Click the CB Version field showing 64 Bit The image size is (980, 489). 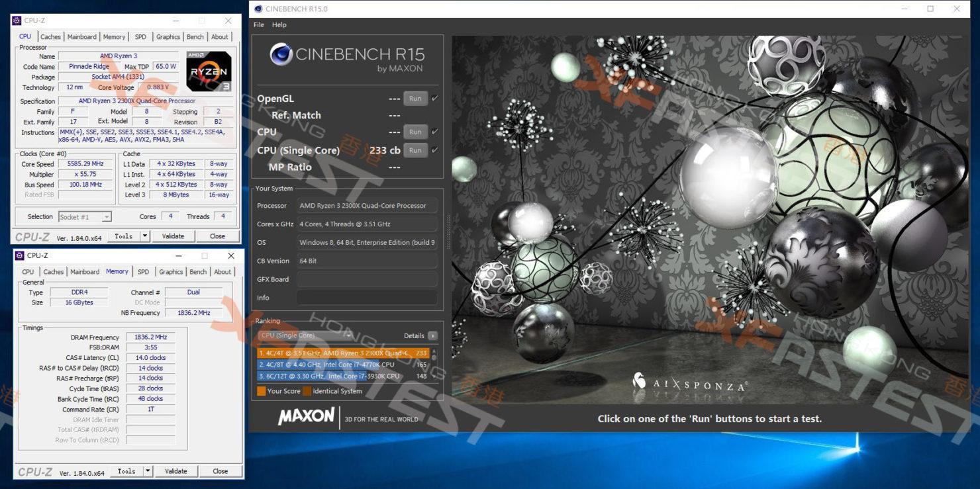click(x=367, y=261)
